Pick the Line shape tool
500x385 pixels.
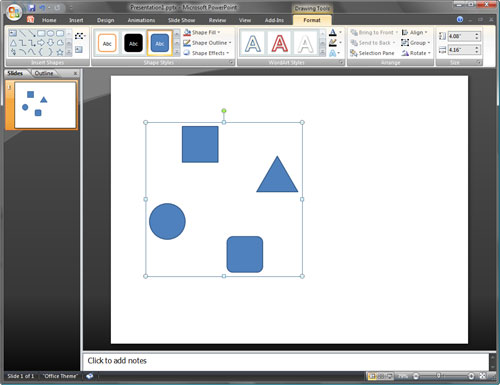coord(22,33)
